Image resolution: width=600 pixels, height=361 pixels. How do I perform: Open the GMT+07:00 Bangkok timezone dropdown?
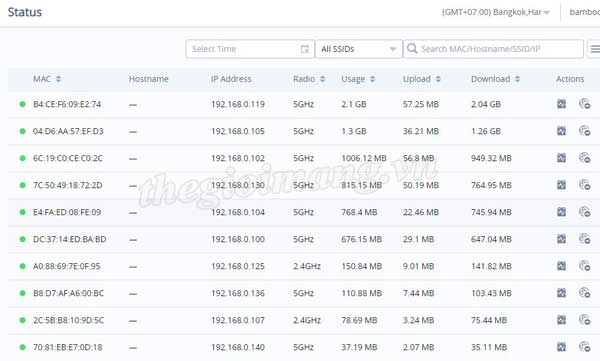point(496,12)
